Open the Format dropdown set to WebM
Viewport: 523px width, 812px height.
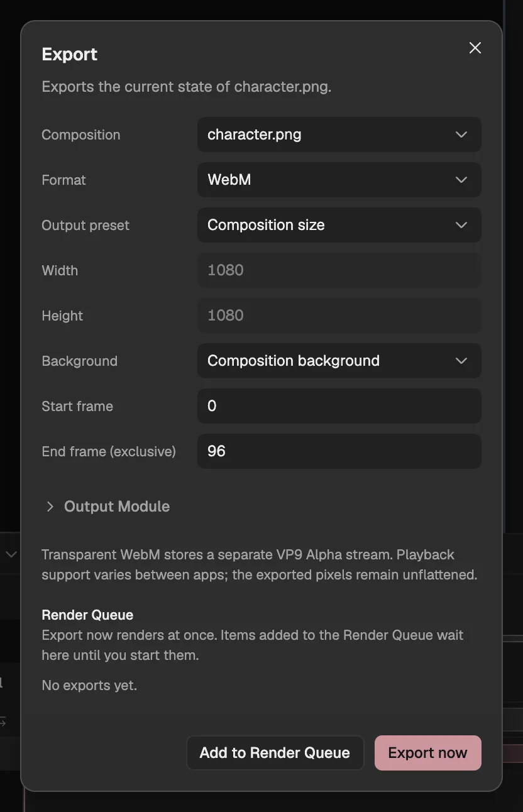click(x=339, y=180)
